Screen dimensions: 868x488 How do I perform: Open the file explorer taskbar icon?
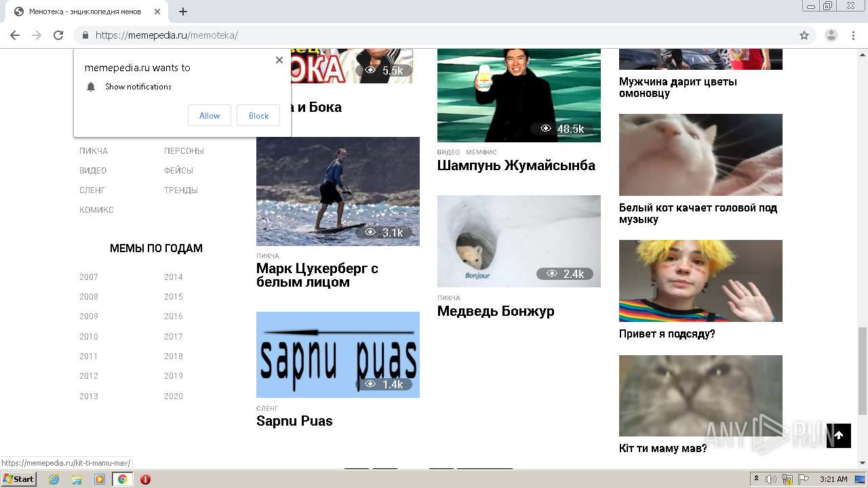click(77, 479)
